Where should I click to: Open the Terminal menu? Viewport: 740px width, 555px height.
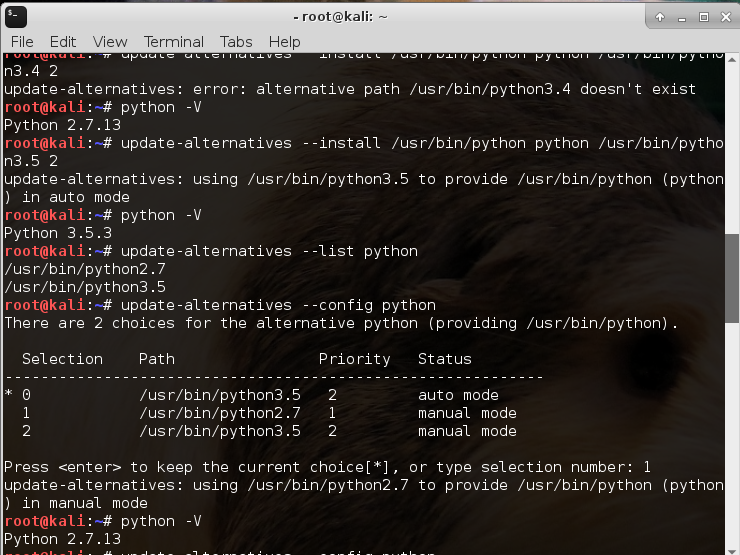(x=174, y=41)
